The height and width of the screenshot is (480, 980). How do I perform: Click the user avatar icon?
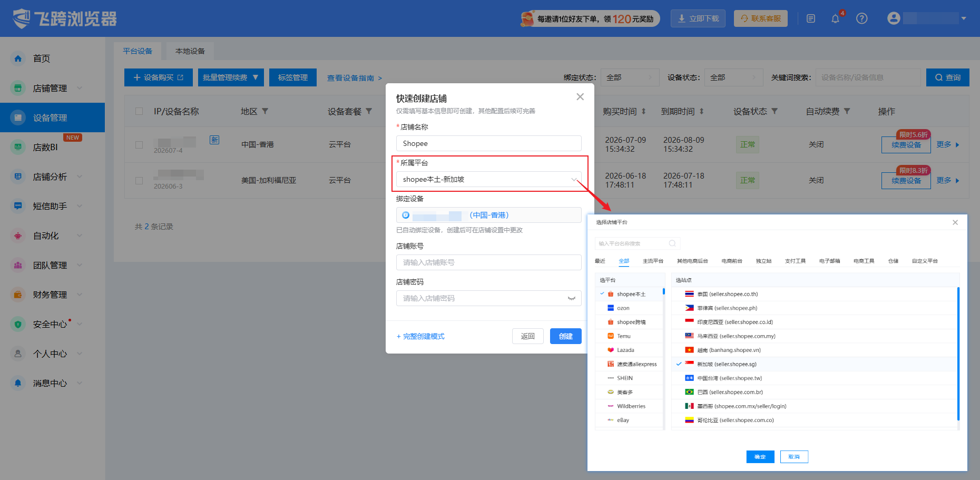(894, 18)
